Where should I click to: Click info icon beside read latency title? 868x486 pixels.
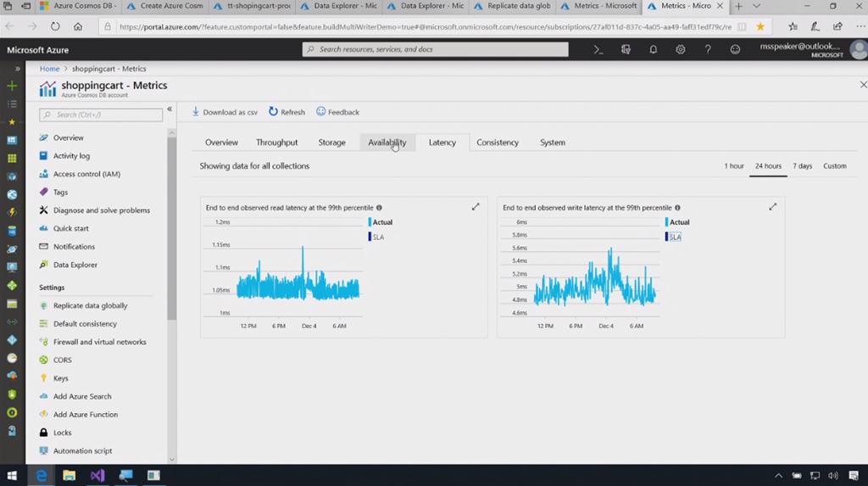[x=379, y=208]
